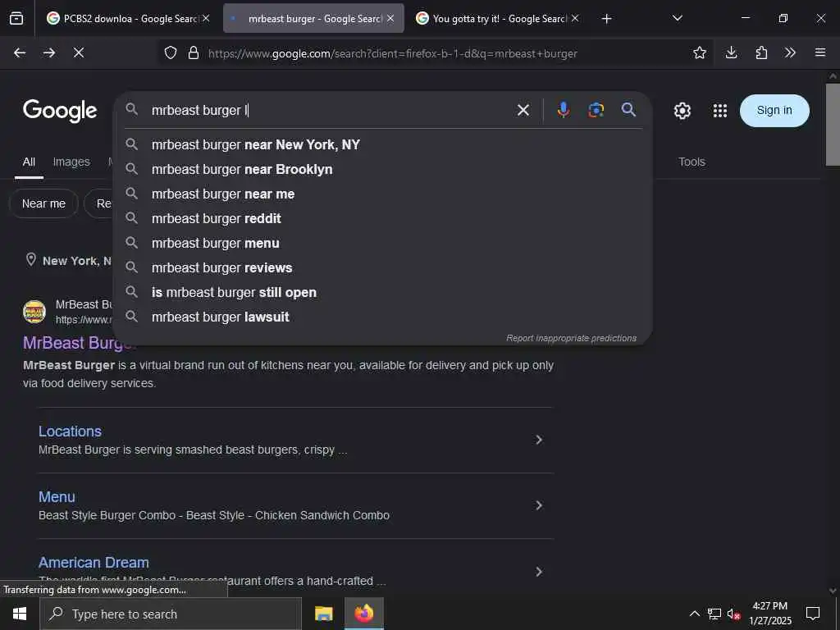This screenshot has height=630, width=840.
Task: Go back to previous page
Action: (20, 52)
